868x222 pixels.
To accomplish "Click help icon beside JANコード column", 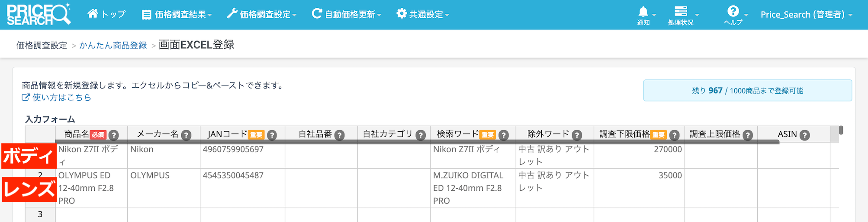I will click(x=272, y=135).
